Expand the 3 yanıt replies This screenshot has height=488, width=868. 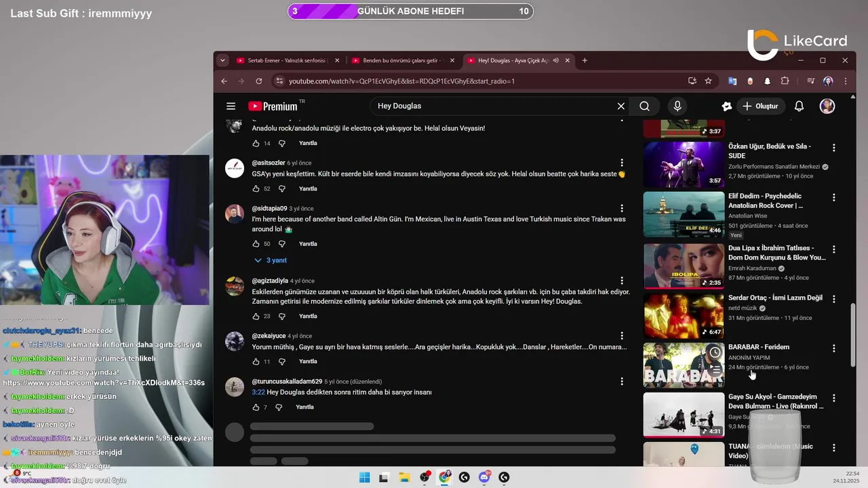coord(270,260)
